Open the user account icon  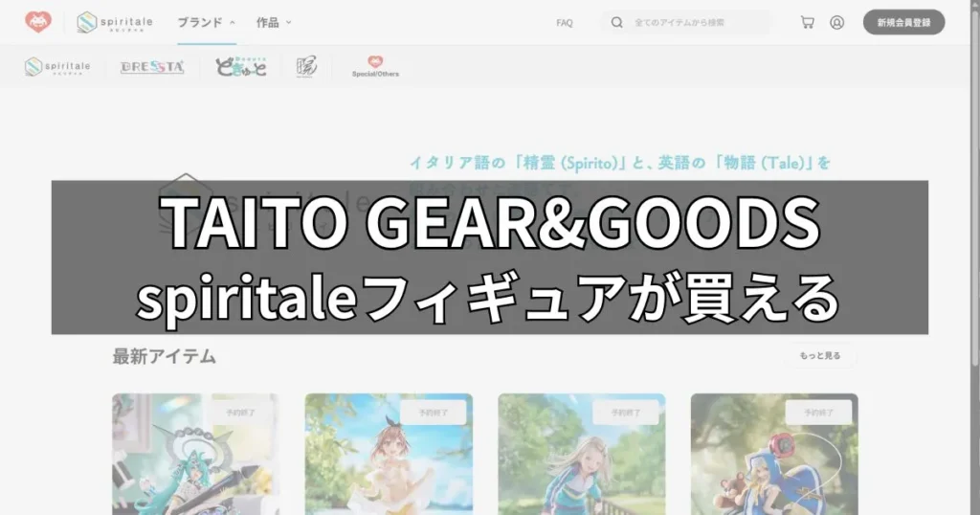[836, 23]
